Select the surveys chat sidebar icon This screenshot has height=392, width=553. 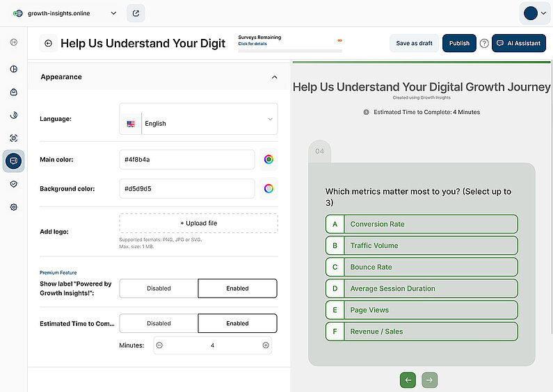13,161
